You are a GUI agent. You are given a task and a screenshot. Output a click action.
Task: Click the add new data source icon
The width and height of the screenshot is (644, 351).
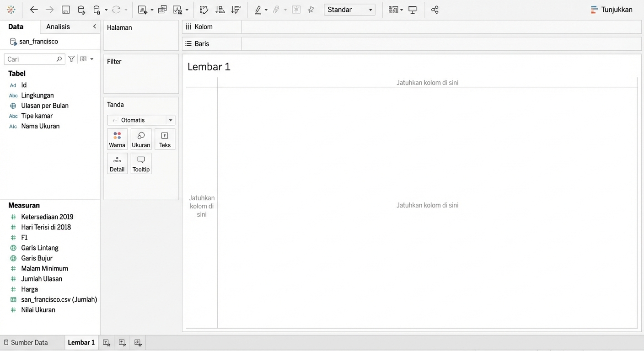[81, 10]
